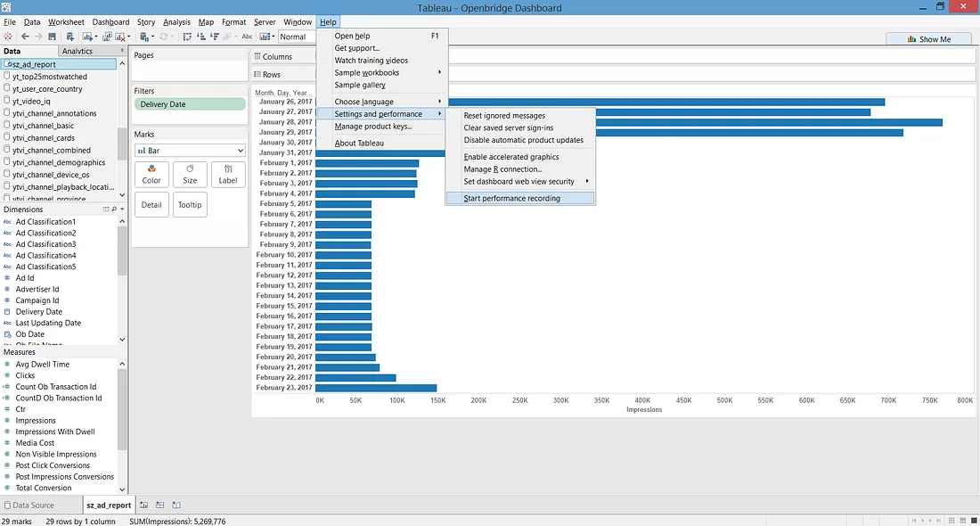The width and height of the screenshot is (980, 526).
Task: Select the ytvi_channel_combined data source
Action: pos(52,150)
